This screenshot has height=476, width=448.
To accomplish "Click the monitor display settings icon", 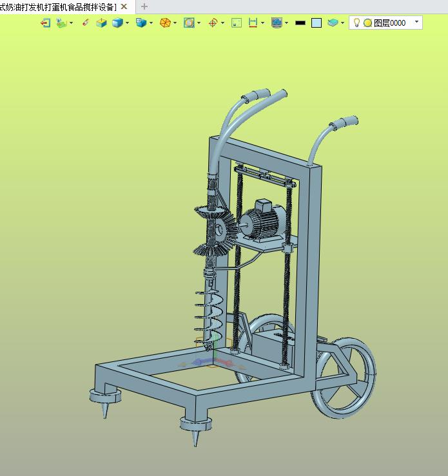I will click(x=277, y=23).
